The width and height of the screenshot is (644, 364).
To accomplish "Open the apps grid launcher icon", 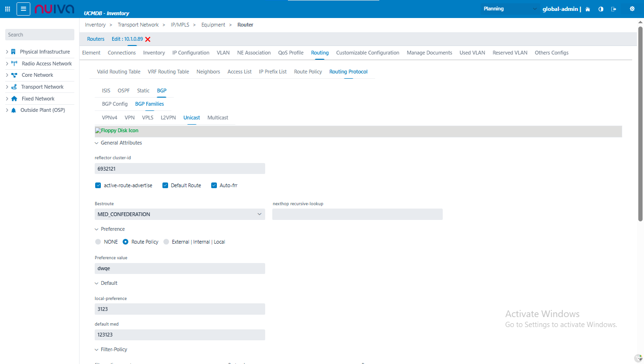I will 8,9.
